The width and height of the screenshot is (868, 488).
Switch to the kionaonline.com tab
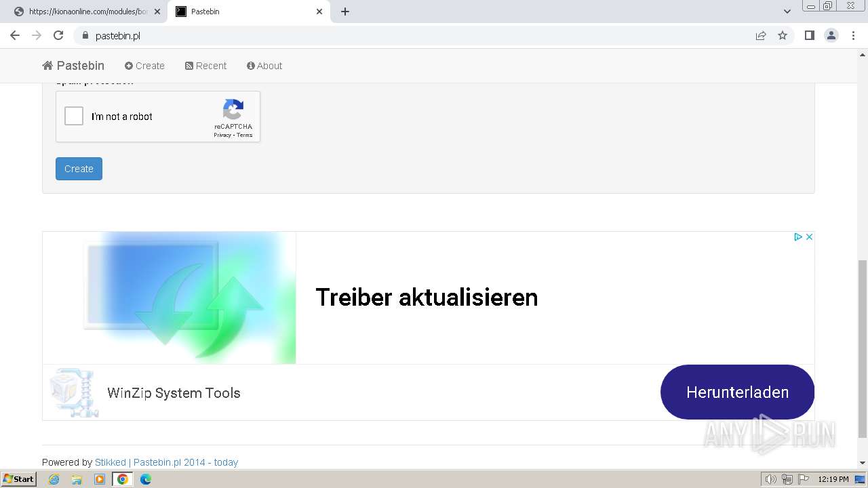click(x=87, y=12)
